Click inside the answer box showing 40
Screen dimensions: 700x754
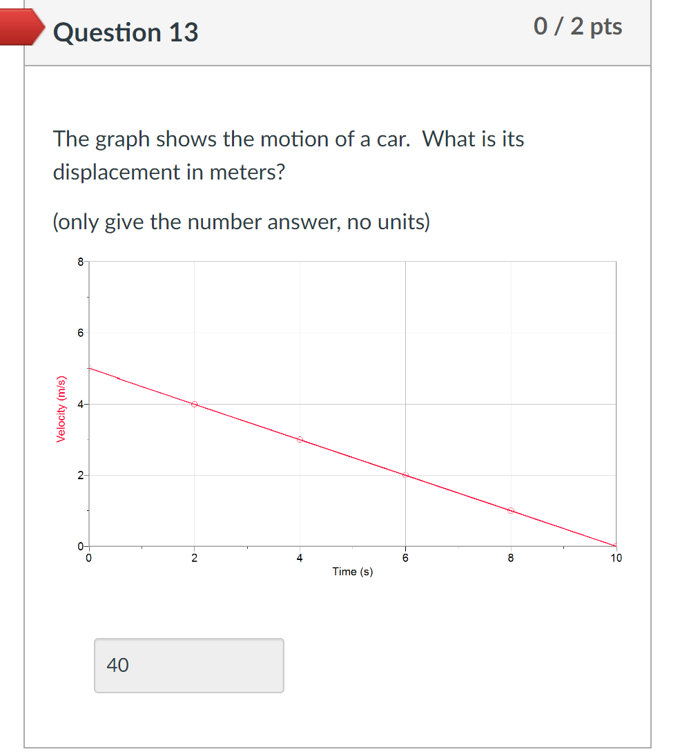[188, 665]
